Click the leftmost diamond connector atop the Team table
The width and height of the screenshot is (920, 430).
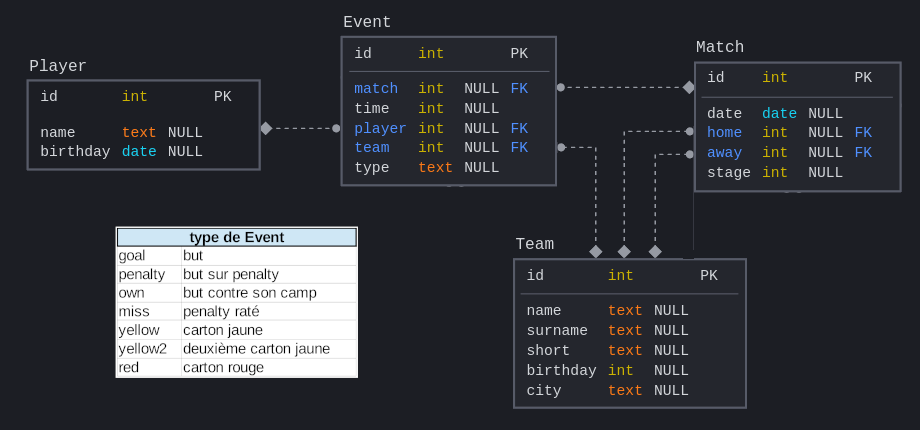[x=596, y=252]
